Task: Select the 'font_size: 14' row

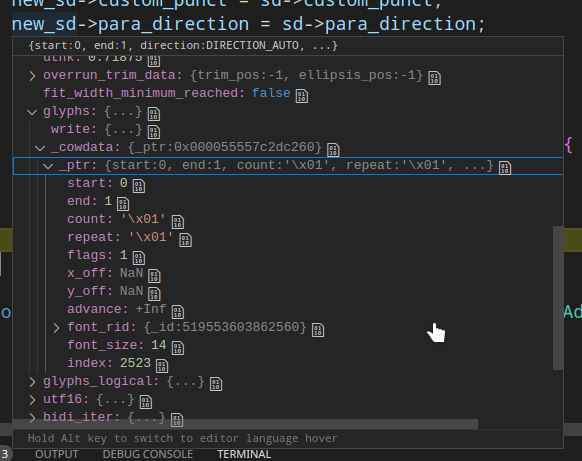Action: click(288, 346)
